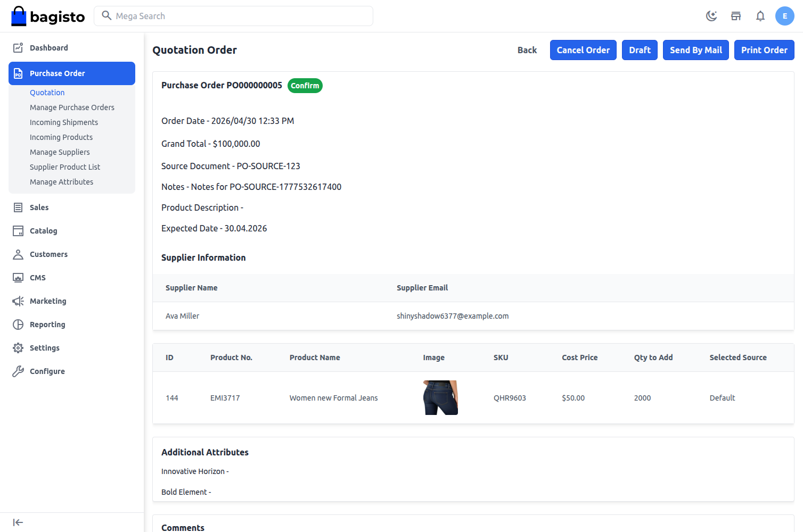Go to Incoming Shipments
Image resolution: width=803 pixels, height=532 pixels.
point(64,122)
